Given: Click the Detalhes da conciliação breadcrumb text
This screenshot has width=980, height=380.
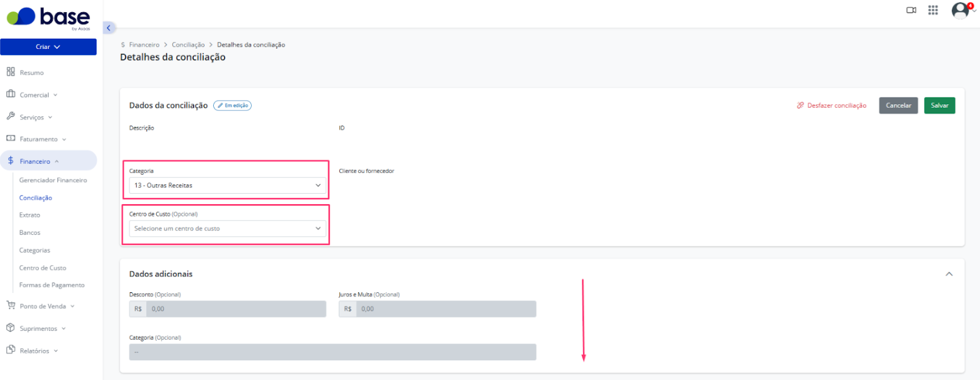Looking at the screenshot, I should pos(251,45).
